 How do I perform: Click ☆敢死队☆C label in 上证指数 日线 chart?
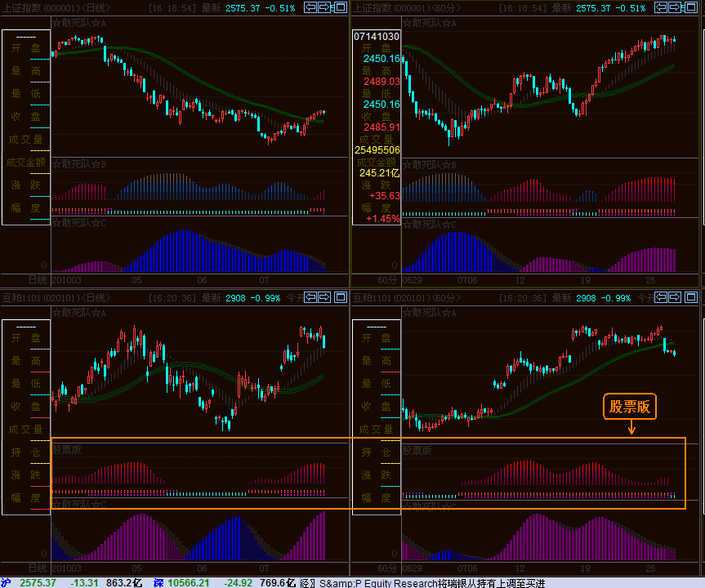tap(79, 222)
